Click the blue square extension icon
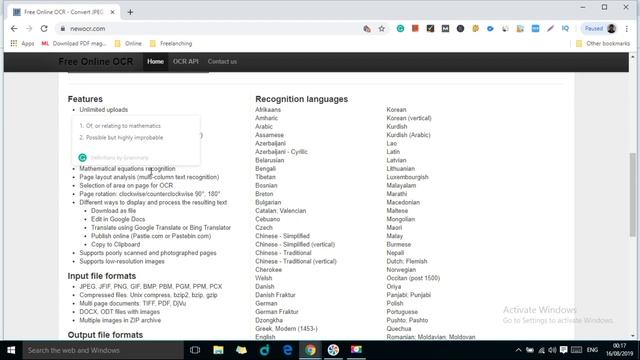The width and height of the screenshot is (640, 360). pos(535,29)
